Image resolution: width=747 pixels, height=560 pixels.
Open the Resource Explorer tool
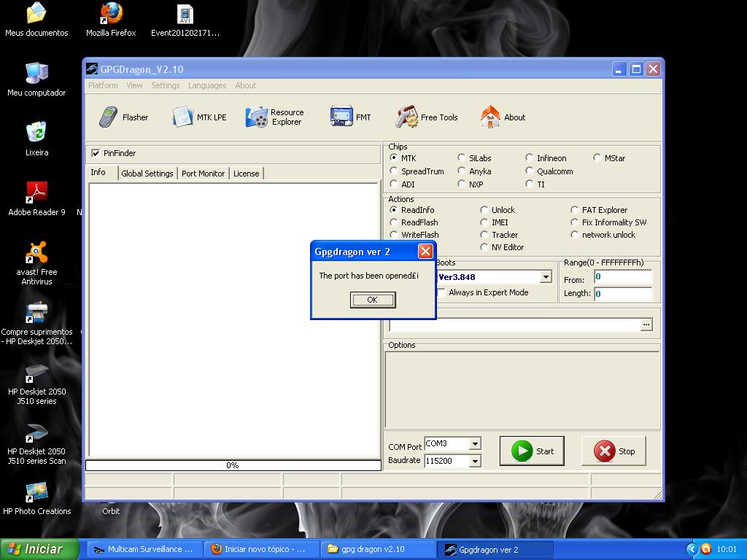click(x=275, y=117)
